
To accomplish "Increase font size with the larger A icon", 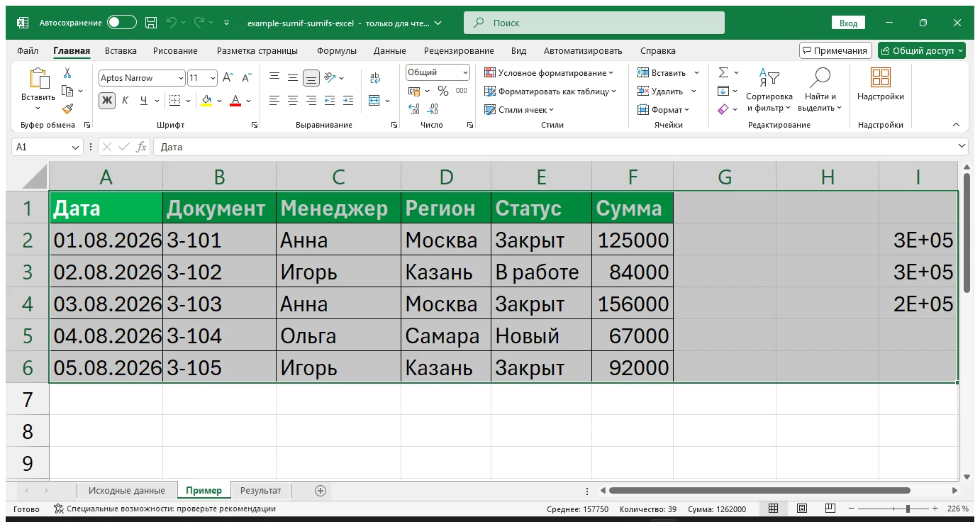I will (x=228, y=78).
